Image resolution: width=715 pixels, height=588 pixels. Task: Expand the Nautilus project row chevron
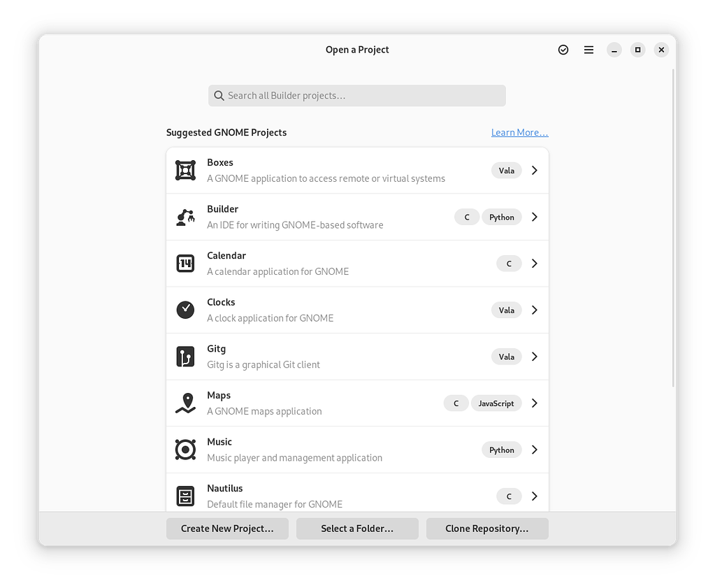pyautogui.click(x=534, y=496)
